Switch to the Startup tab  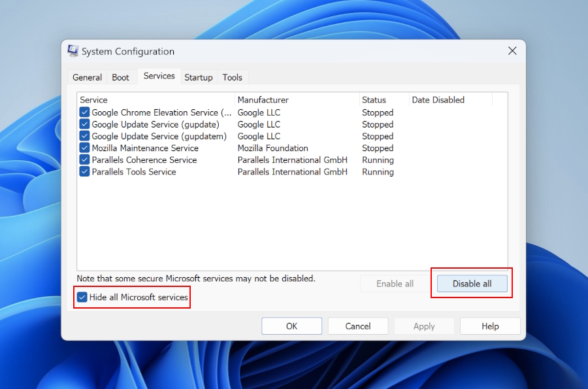[198, 77]
